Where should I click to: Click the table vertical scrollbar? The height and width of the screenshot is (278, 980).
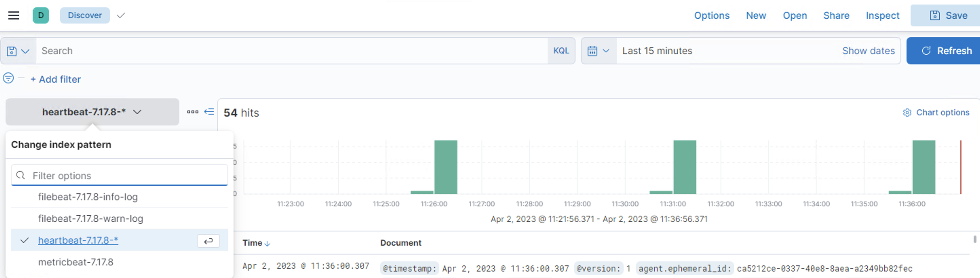[975, 239]
